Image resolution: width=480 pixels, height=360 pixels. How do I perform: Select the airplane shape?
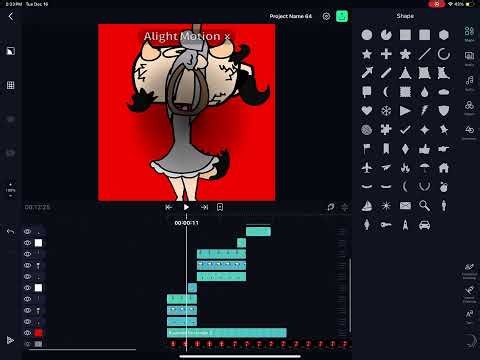367,168
